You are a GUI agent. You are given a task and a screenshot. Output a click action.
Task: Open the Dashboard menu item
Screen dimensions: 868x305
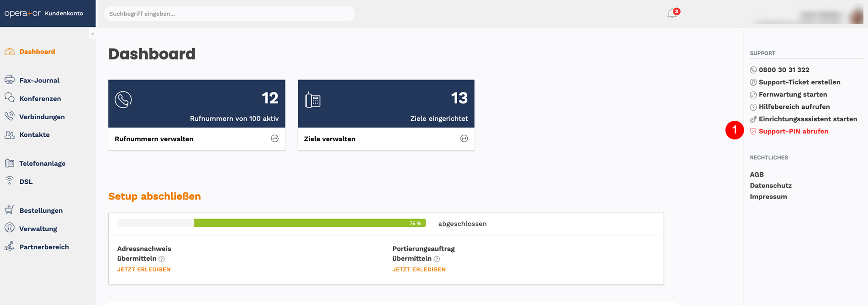[37, 52]
